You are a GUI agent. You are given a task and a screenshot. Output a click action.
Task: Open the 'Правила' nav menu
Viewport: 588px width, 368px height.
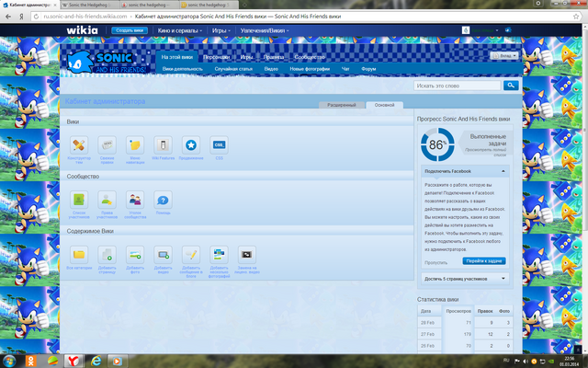pos(274,57)
